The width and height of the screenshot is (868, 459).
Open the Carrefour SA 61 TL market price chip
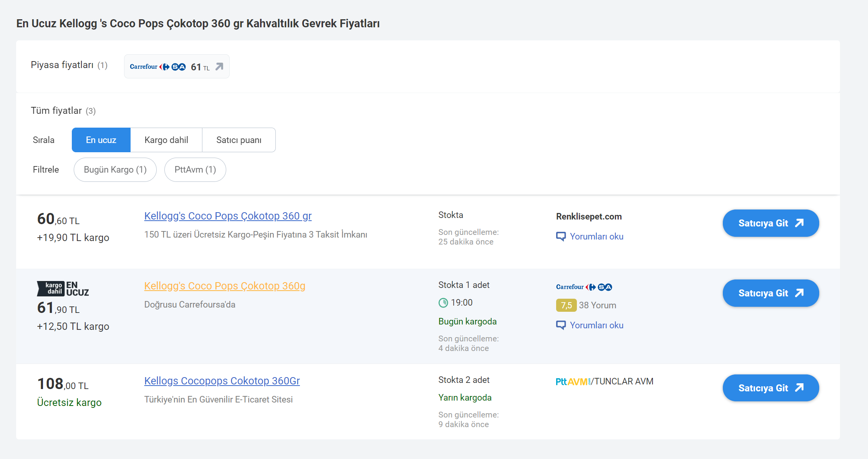pyautogui.click(x=177, y=67)
